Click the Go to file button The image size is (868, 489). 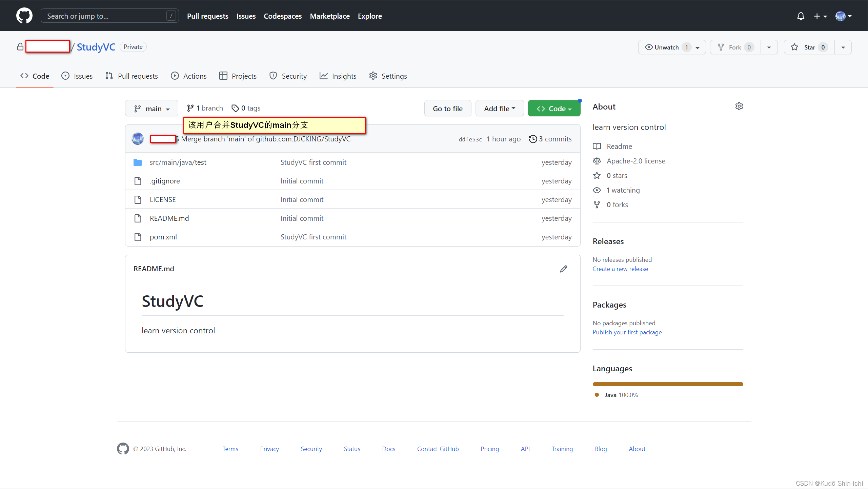[447, 109]
